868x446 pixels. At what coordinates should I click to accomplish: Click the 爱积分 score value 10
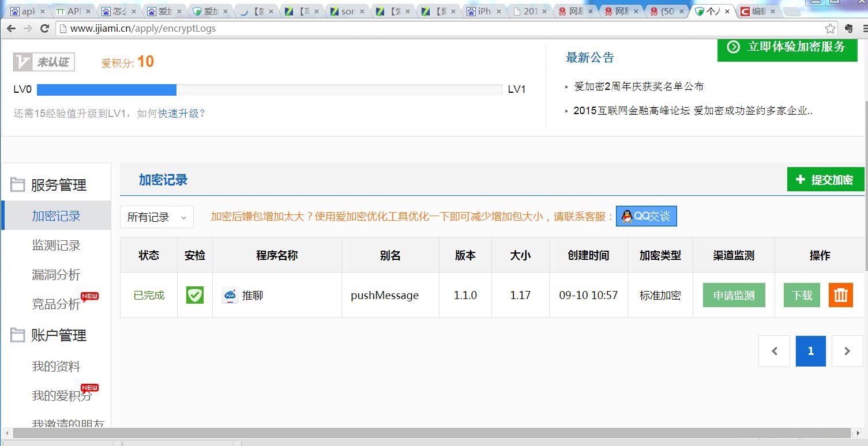[145, 62]
